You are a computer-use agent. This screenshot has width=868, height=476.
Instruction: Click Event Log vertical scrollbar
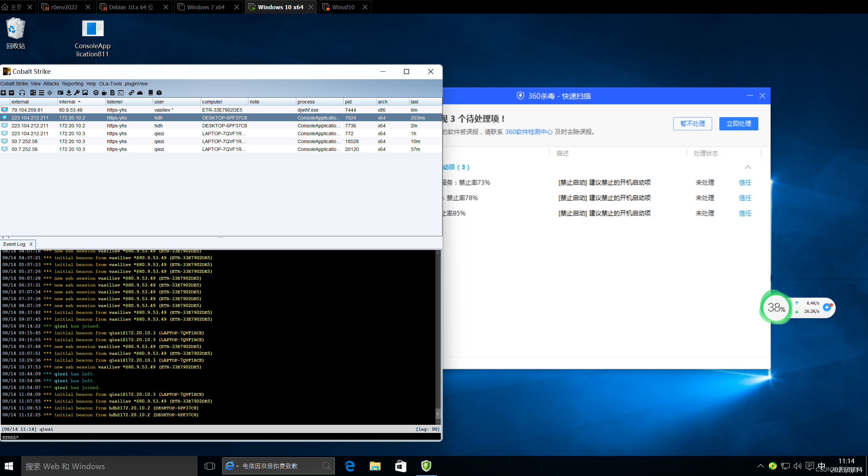tap(438, 337)
